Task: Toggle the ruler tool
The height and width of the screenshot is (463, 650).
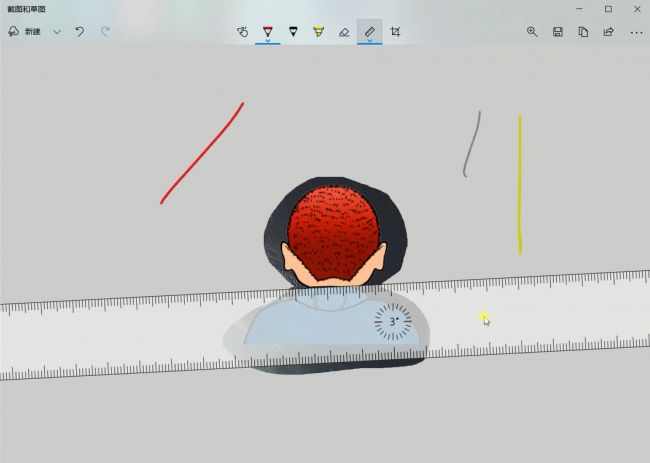Action: [370, 31]
